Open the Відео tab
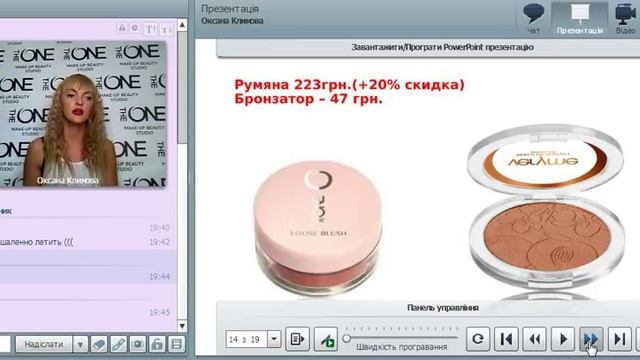The width and height of the screenshot is (640, 360). 625,18
